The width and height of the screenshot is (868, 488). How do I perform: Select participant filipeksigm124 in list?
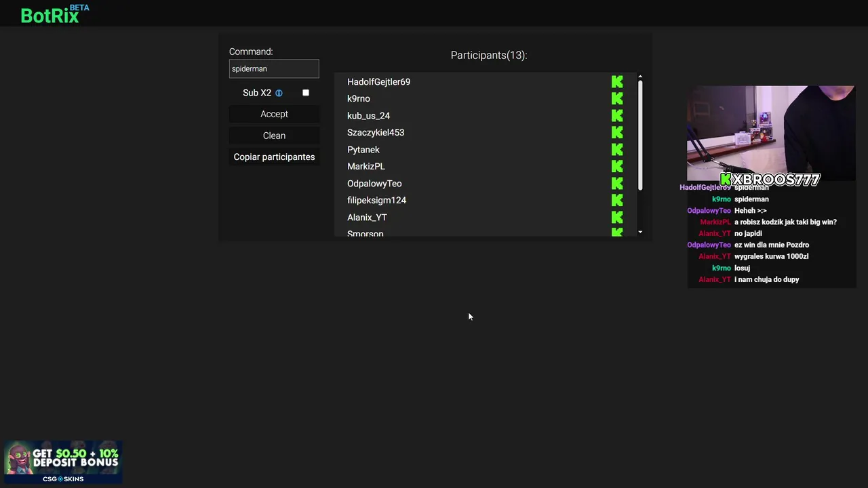376,201
